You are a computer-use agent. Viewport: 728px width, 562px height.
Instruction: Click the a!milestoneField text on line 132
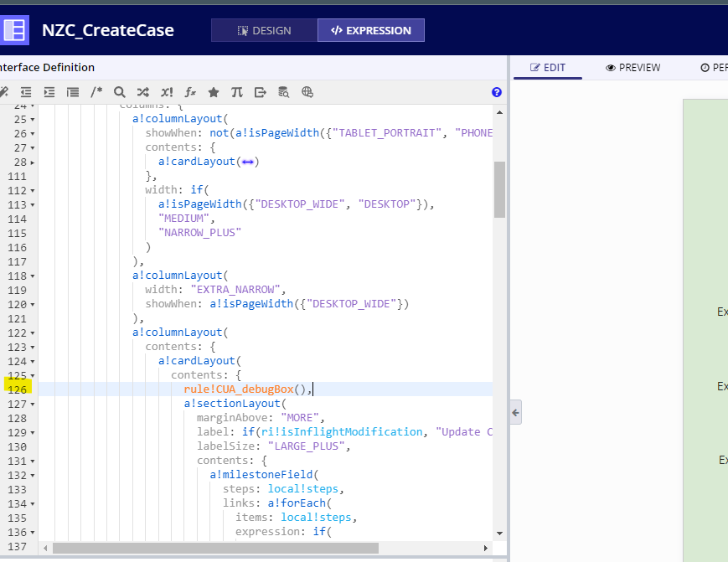point(261,475)
